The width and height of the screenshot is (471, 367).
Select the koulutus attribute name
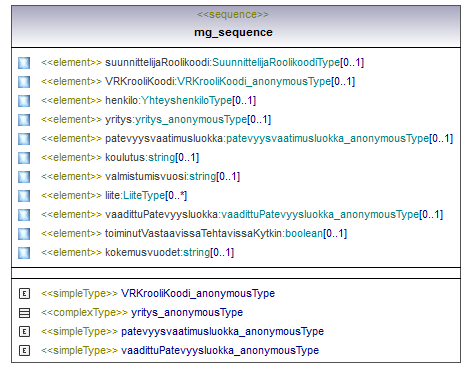coord(125,158)
